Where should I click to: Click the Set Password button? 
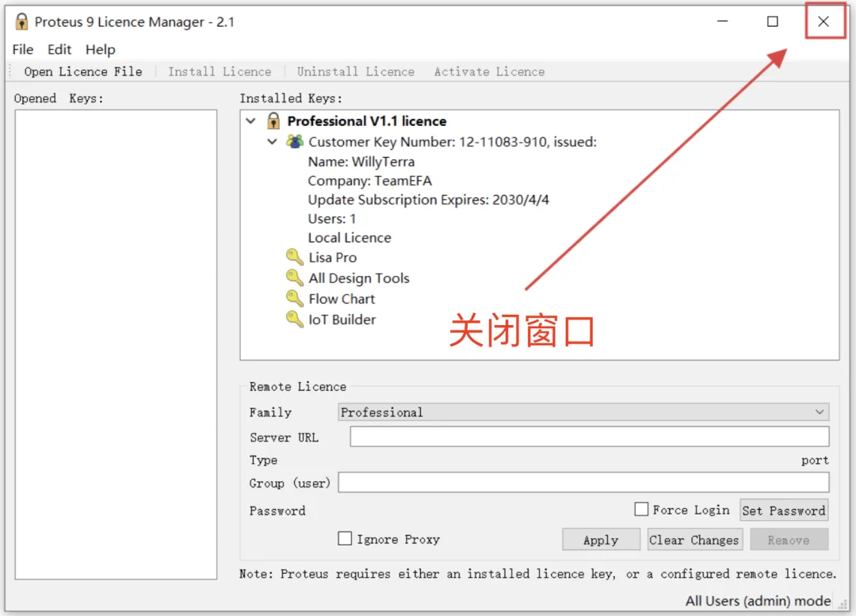click(x=784, y=511)
